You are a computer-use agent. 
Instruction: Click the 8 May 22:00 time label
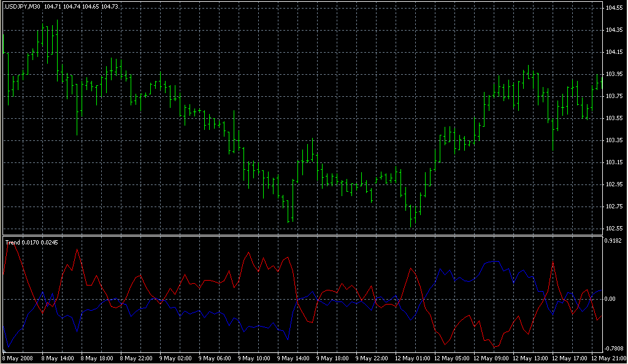[x=137, y=358]
